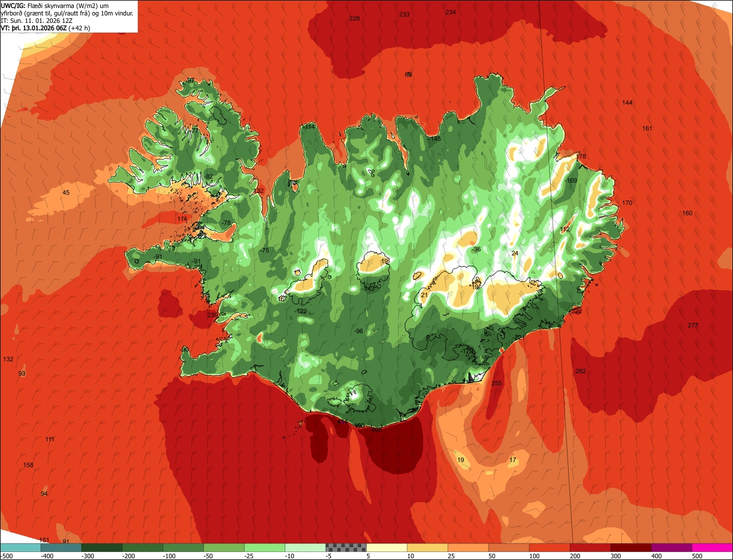
Task: Click the legend swatch between -500 and -400
Action: point(21,548)
